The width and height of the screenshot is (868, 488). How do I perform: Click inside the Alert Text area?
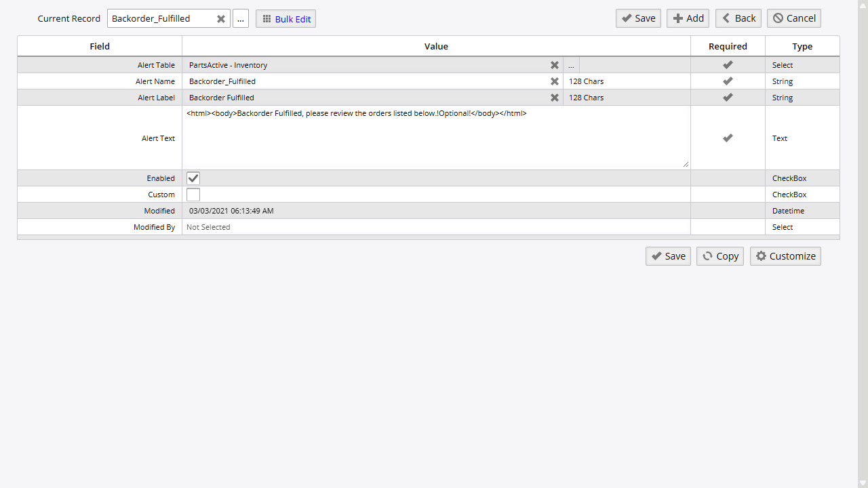[x=434, y=139]
